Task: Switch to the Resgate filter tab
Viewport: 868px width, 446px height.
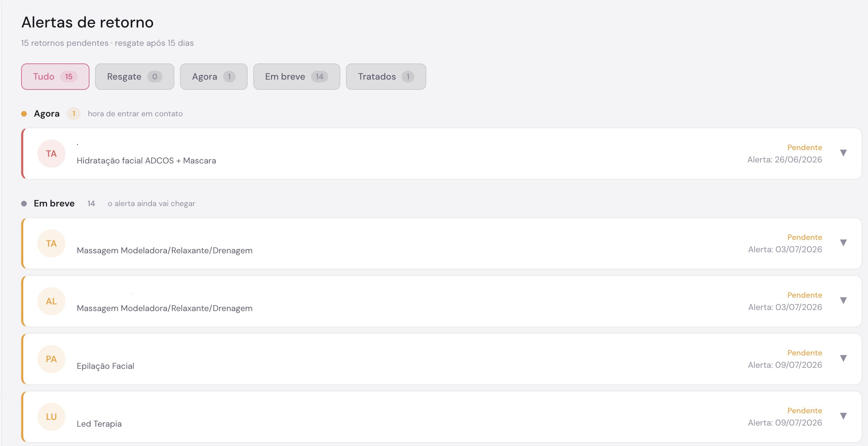Action: (x=135, y=76)
